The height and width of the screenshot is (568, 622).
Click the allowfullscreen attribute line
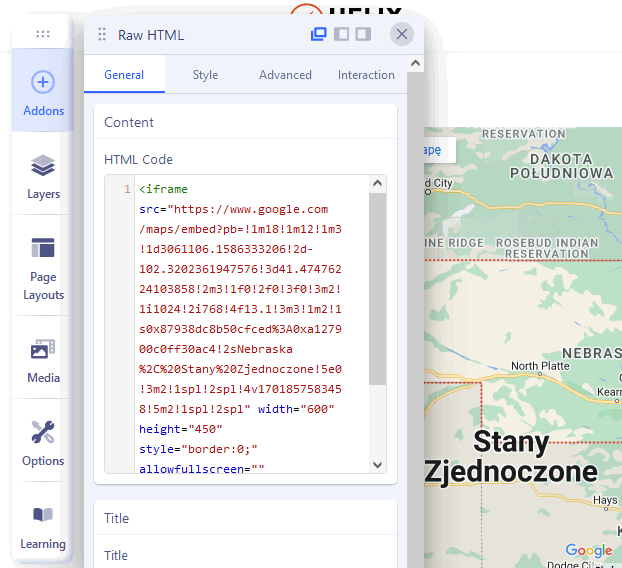click(x=202, y=468)
